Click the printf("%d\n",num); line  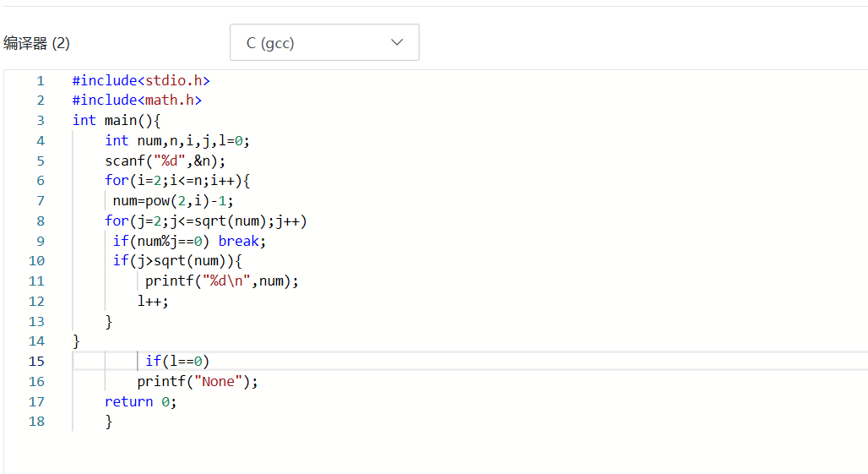pos(222,281)
